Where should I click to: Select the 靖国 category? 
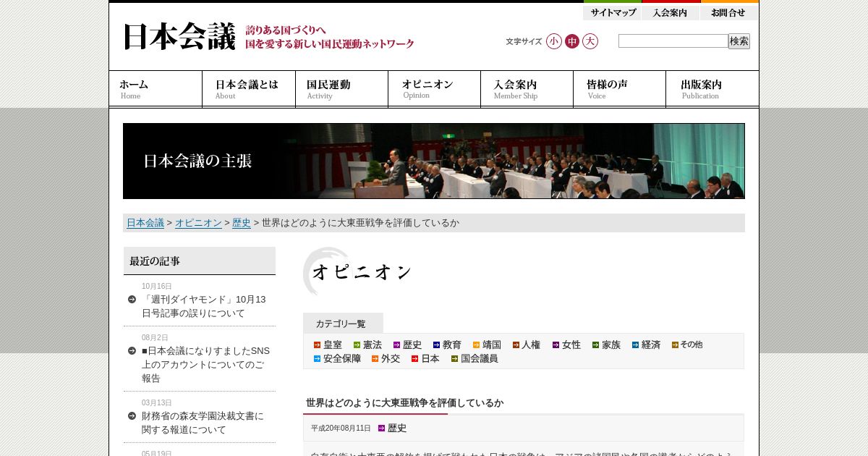(x=492, y=345)
